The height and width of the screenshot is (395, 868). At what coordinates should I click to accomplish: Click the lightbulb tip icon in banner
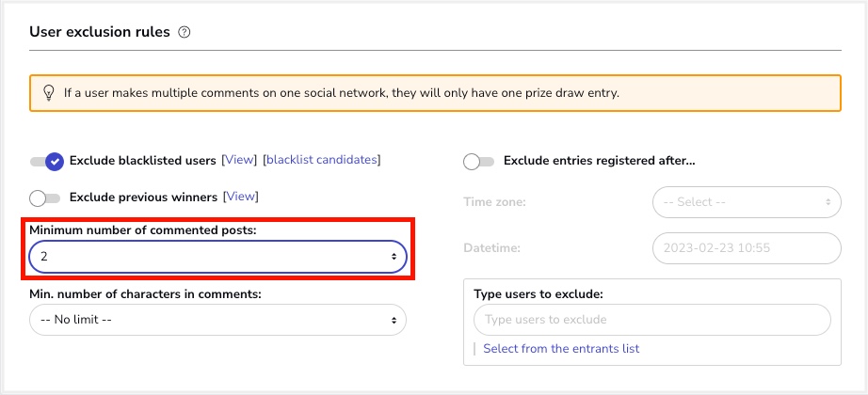[x=49, y=92]
